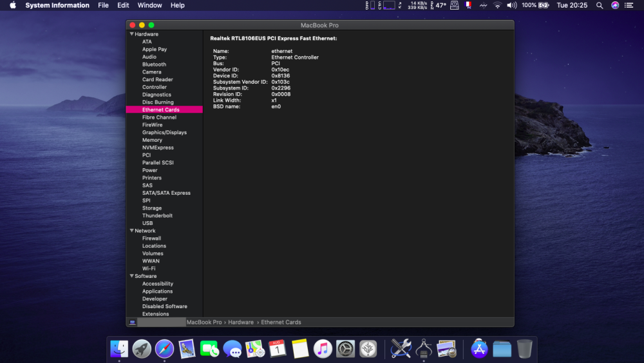Select Disabled Software in sidebar
The image size is (644, 363).
coord(165,307)
